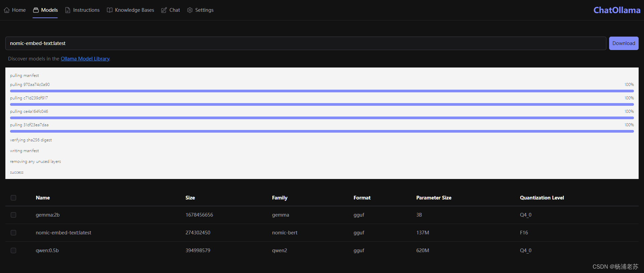Check the gemma:2b row checkbox

pyautogui.click(x=13, y=215)
